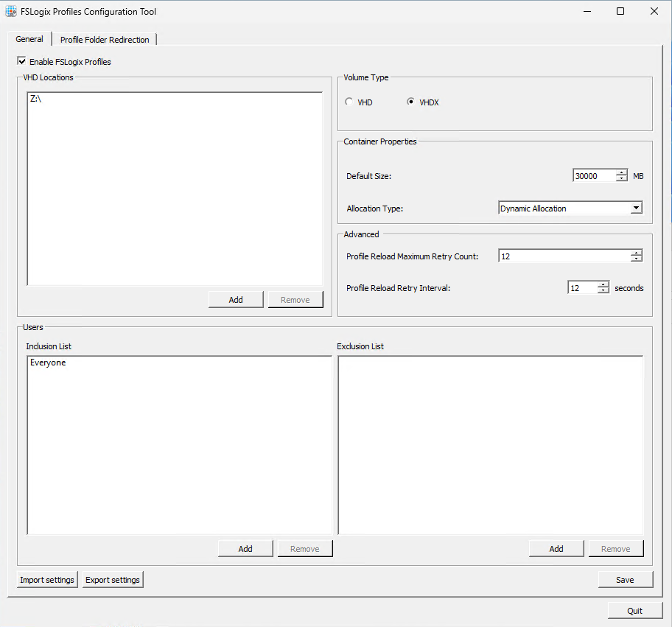This screenshot has width=672, height=627.
Task: Click the FSLogix app icon in title bar
Action: point(11,12)
